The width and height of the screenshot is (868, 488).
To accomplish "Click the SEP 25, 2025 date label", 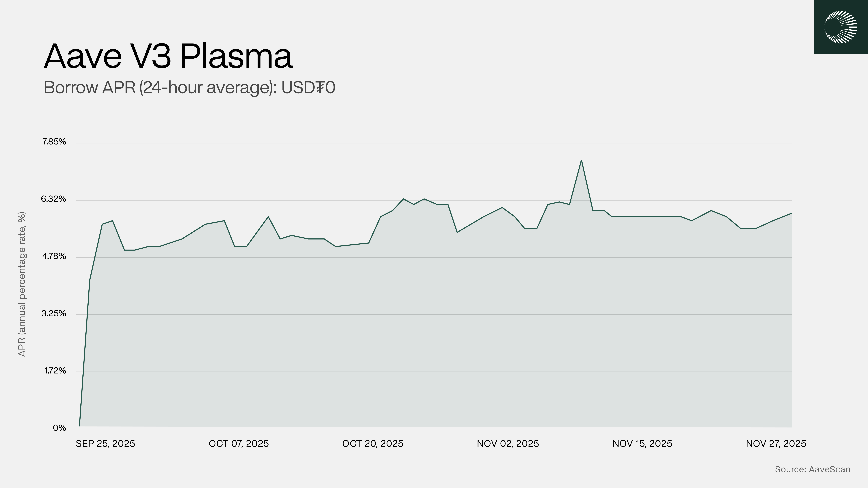I will coord(105,444).
